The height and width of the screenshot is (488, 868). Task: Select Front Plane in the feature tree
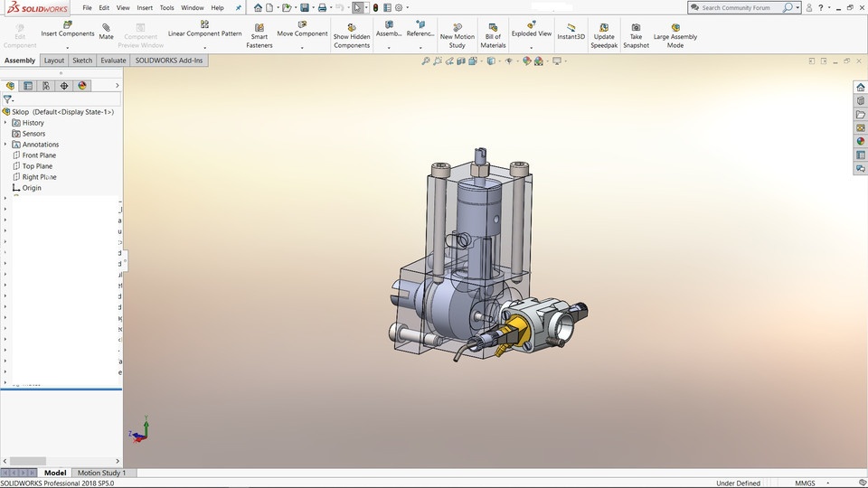38,155
